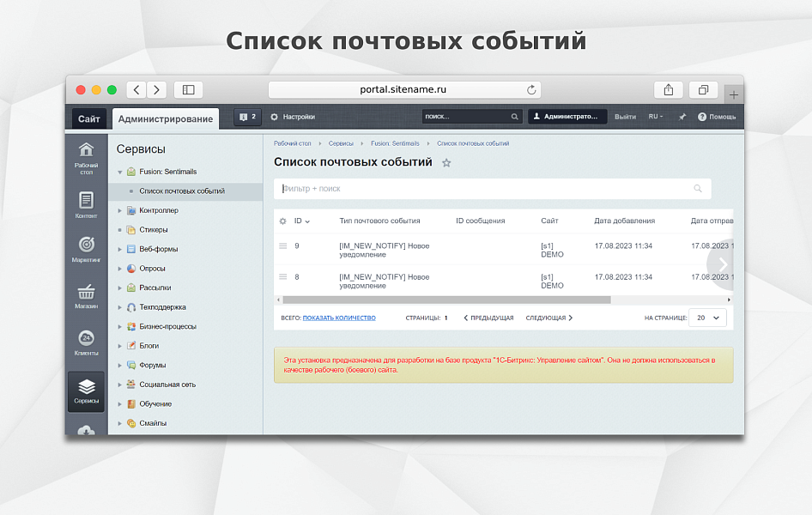Click the Фильтр + поиск input field

pyautogui.click(x=481, y=189)
